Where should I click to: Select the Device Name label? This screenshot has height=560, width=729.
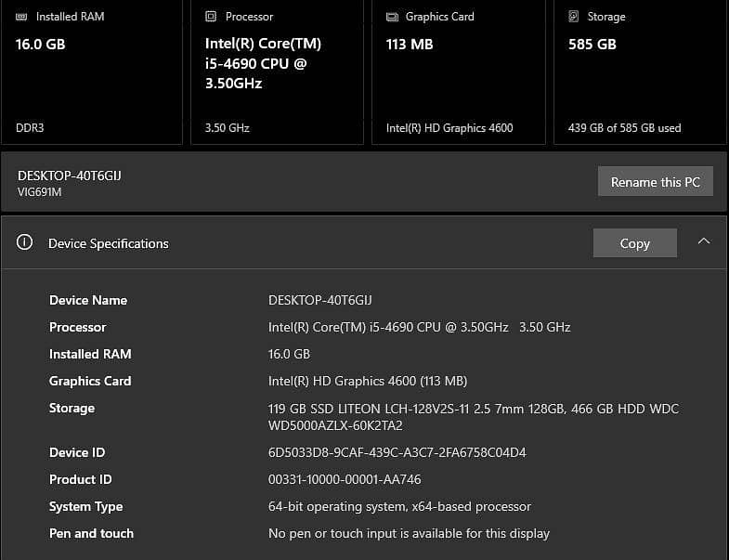[88, 300]
